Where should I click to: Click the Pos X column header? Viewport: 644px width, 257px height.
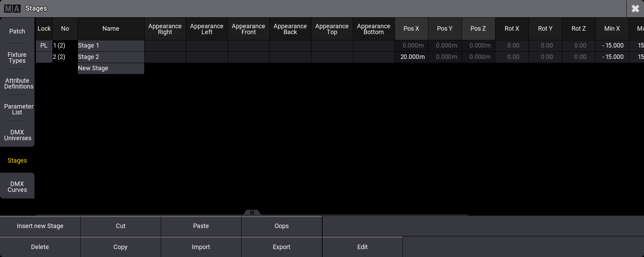pyautogui.click(x=411, y=29)
